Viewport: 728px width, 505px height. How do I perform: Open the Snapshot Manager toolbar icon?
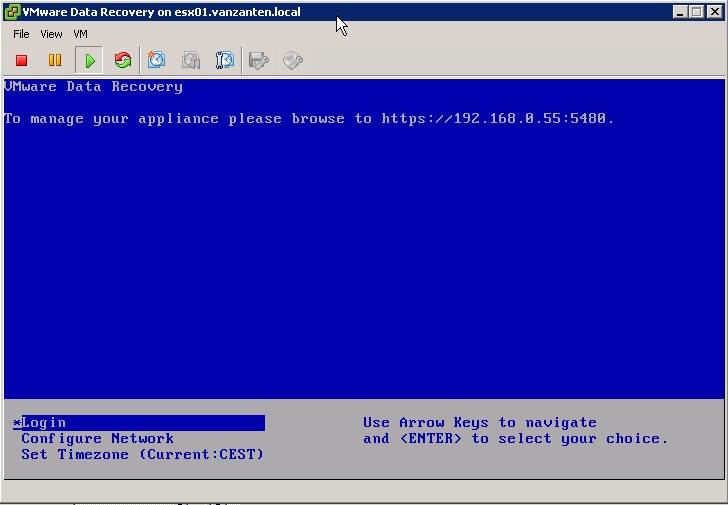tap(225, 61)
